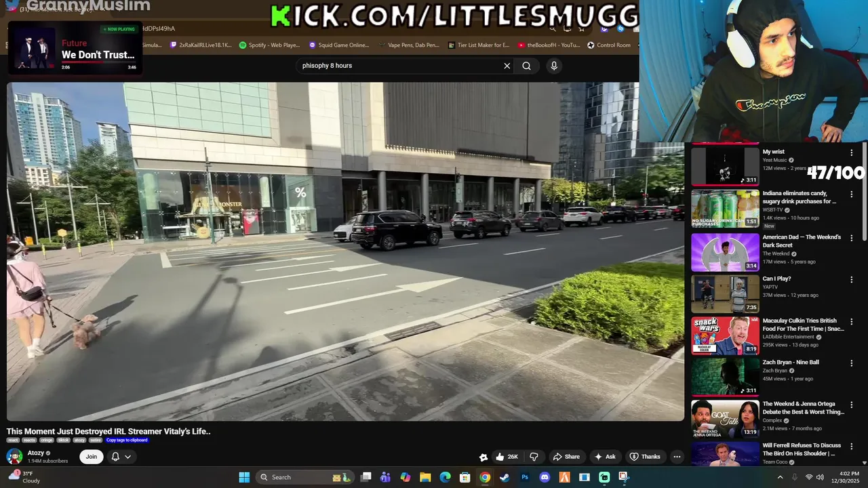This screenshot has width=868, height=488.
Task: Open options for 'My wrist' video
Action: point(851,153)
